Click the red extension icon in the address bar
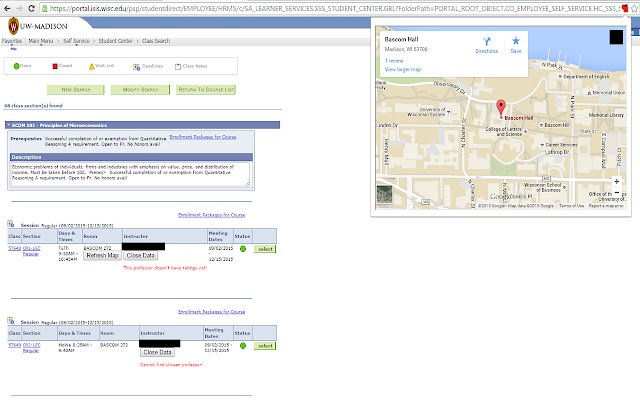This screenshot has height=400, width=640. [x=625, y=8]
